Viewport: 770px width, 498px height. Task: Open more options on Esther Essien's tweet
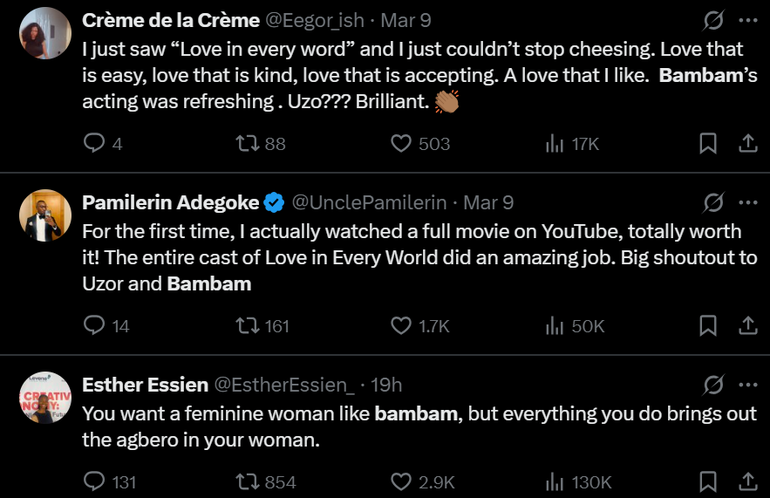point(747,385)
